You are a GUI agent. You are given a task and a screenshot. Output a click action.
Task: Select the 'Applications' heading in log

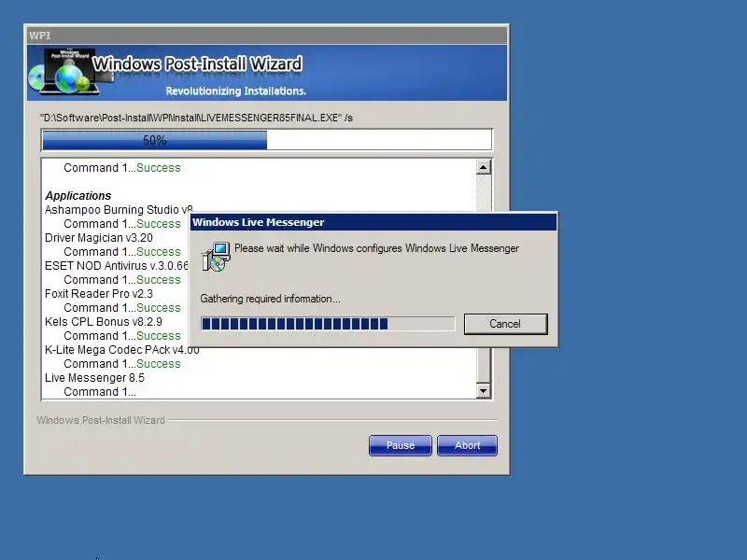(78, 196)
